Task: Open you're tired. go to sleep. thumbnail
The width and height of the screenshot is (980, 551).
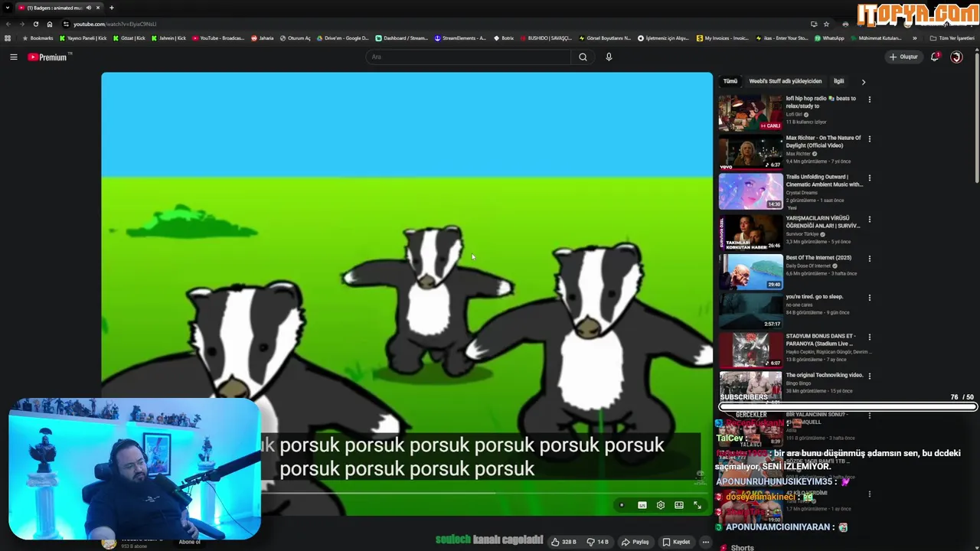Action: click(750, 310)
